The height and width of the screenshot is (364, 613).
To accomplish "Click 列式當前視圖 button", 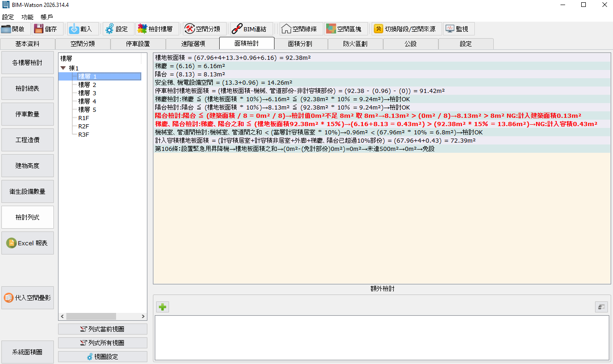I will point(103,329).
